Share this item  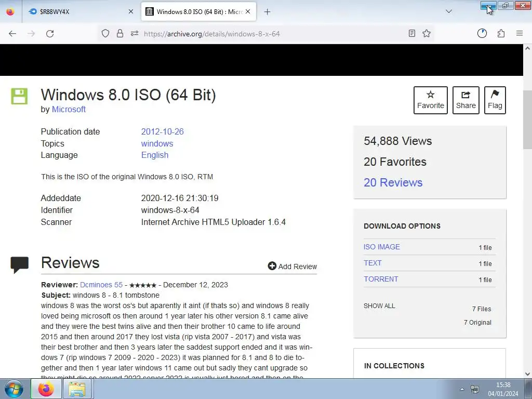[466, 100]
